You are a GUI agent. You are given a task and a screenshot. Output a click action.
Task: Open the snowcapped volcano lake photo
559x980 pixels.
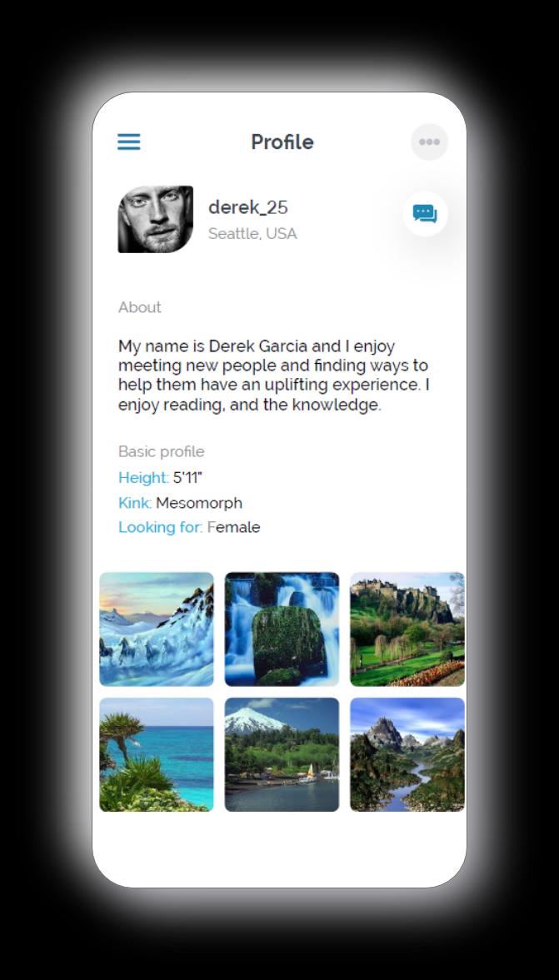pos(282,754)
